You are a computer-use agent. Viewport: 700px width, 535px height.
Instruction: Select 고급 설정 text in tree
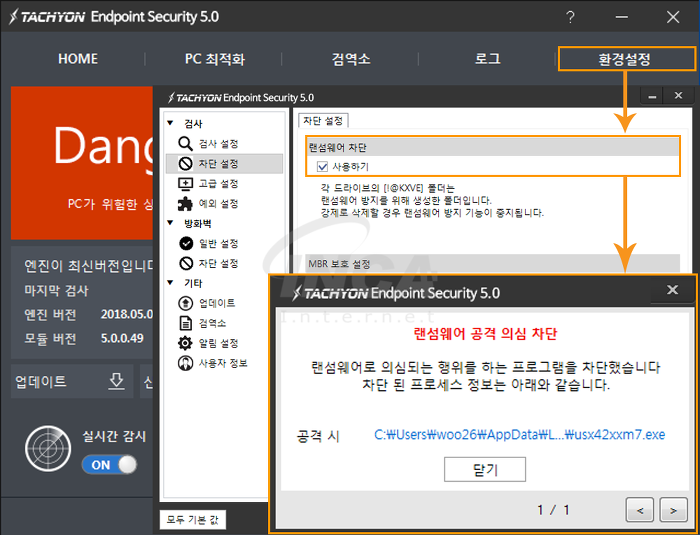pyautogui.click(x=218, y=184)
